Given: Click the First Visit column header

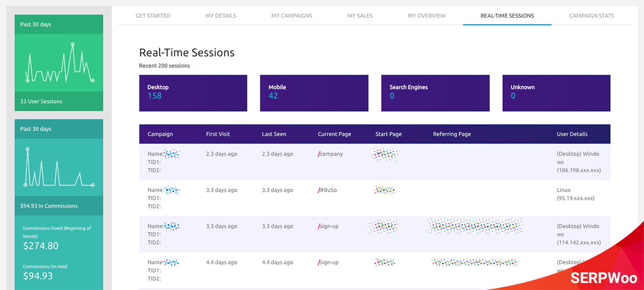Looking at the screenshot, I should click(x=218, y=134).
